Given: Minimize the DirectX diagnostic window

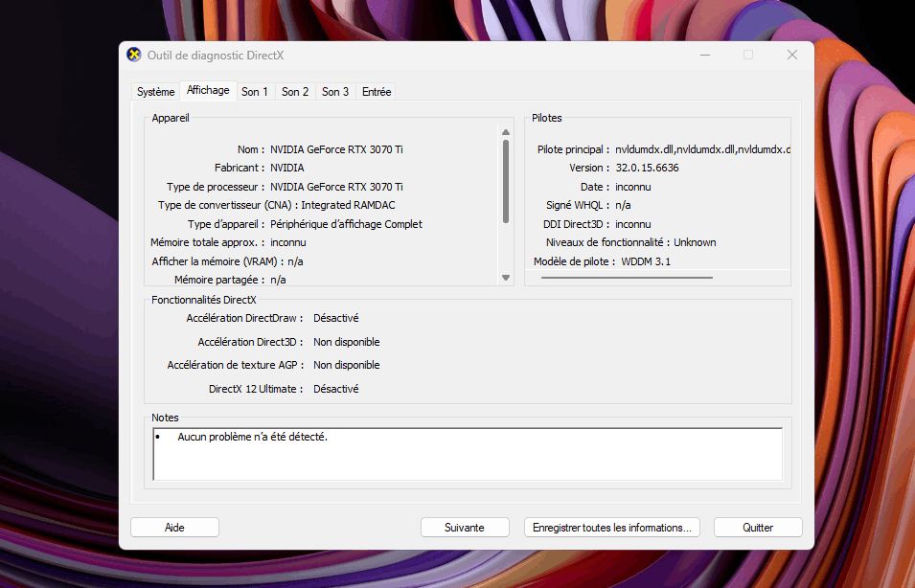Looking at the screenshot, I should click(705, 55).
